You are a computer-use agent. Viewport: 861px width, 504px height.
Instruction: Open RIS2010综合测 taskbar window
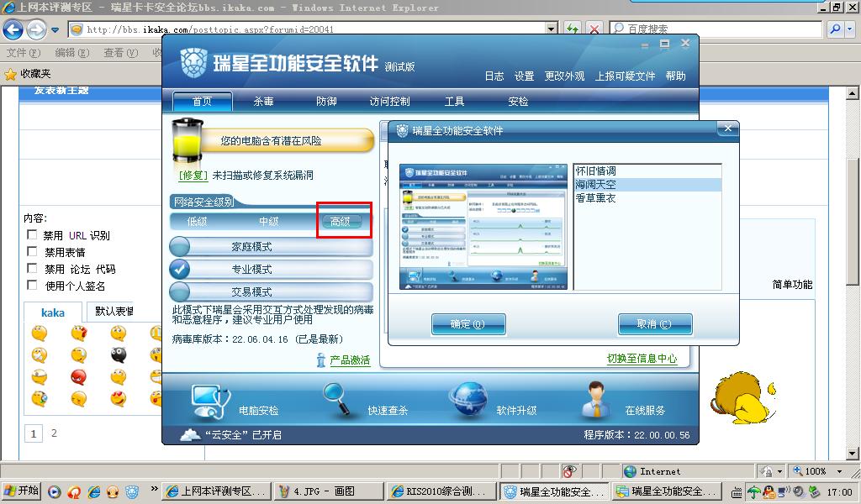(441, 491)
